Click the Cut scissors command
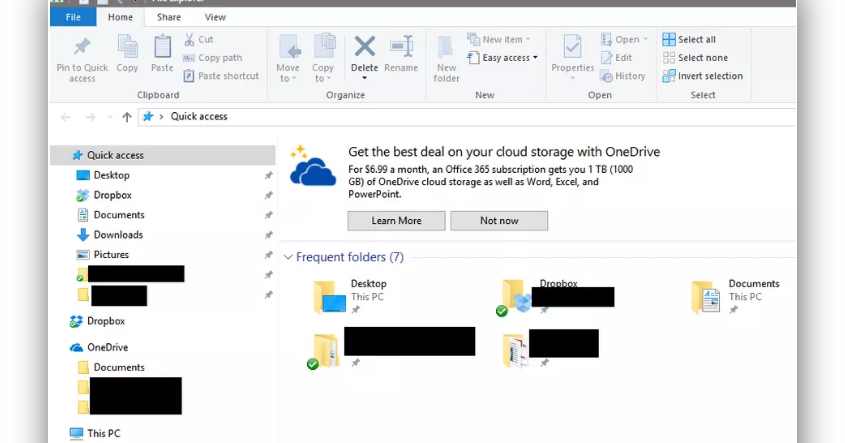 pyautogui.click(x=199, y=39)
